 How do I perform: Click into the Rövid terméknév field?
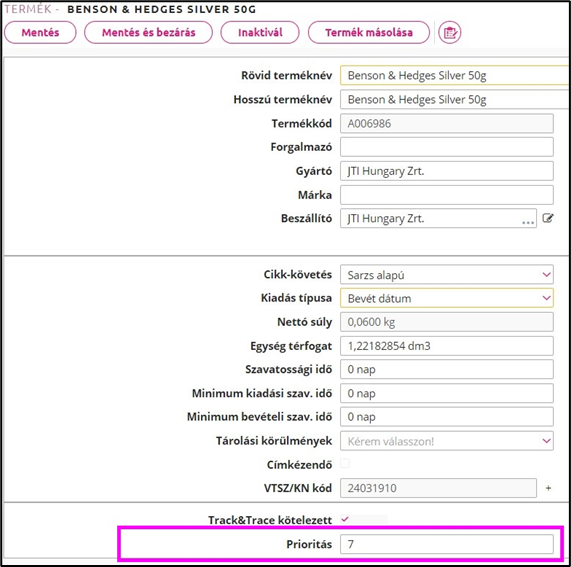pos(454,75)
